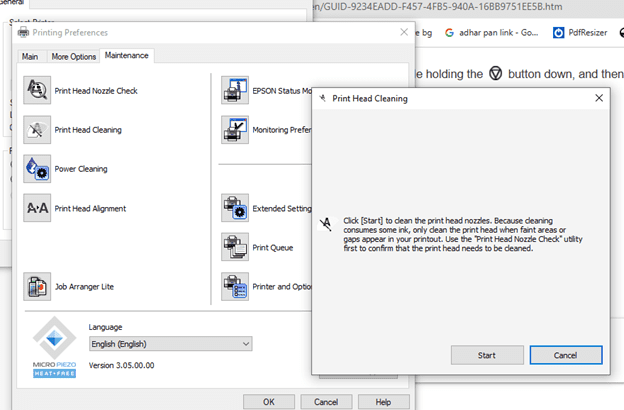Confirm Printing Preferences with OK

coord(269,402)
